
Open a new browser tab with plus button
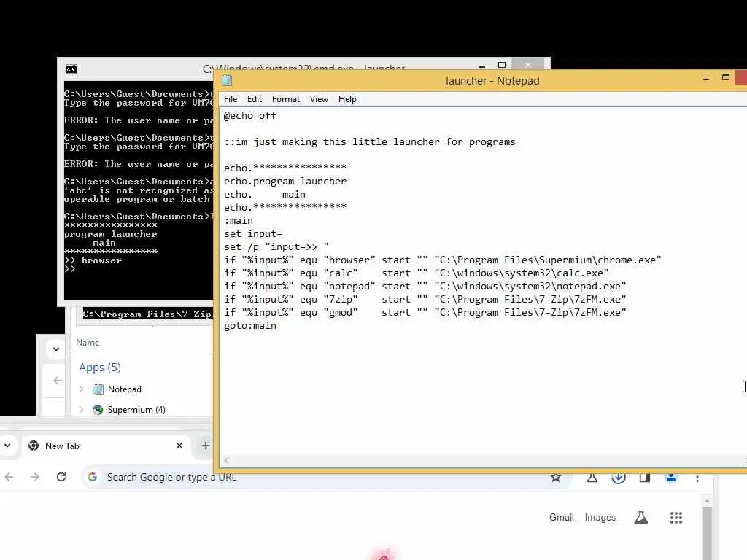205,446
